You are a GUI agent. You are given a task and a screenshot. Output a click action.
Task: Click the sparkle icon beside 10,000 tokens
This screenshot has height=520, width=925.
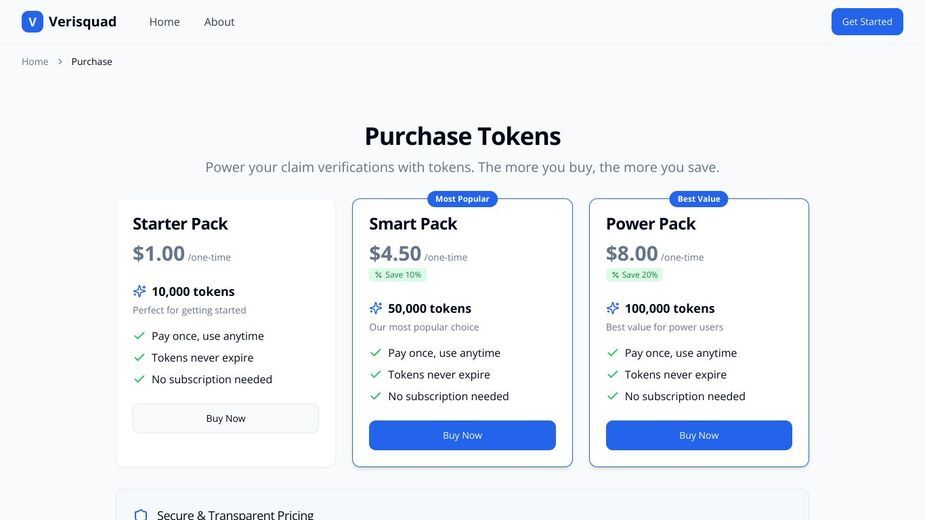[x=139, y=291]
